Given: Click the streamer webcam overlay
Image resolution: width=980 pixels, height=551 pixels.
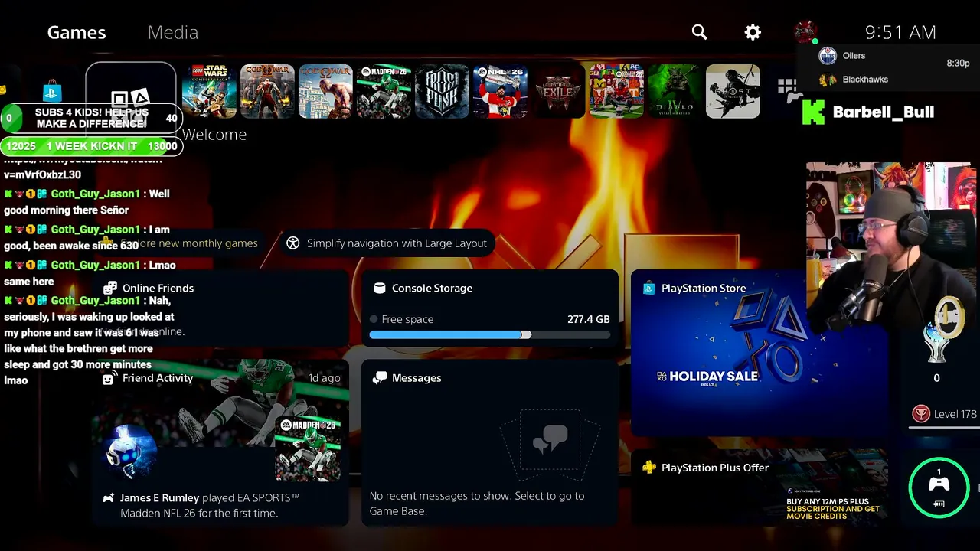Looking at the screenshot, I should point(890,245).
